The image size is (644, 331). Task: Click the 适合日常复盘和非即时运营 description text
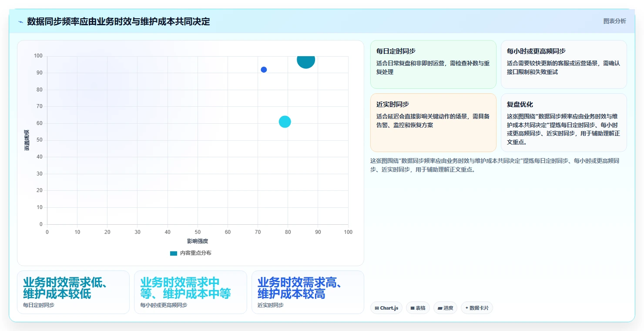433,68
